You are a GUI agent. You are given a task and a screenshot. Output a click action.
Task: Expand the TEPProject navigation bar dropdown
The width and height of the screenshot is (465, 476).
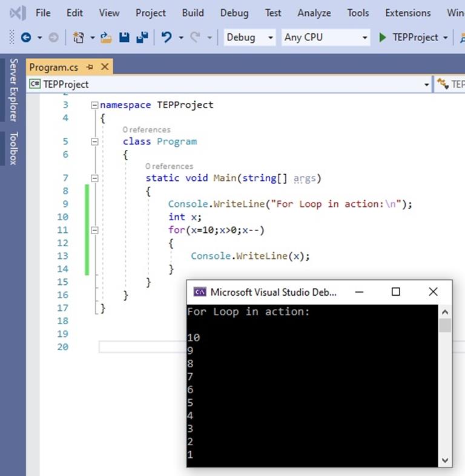coord(426,85)
